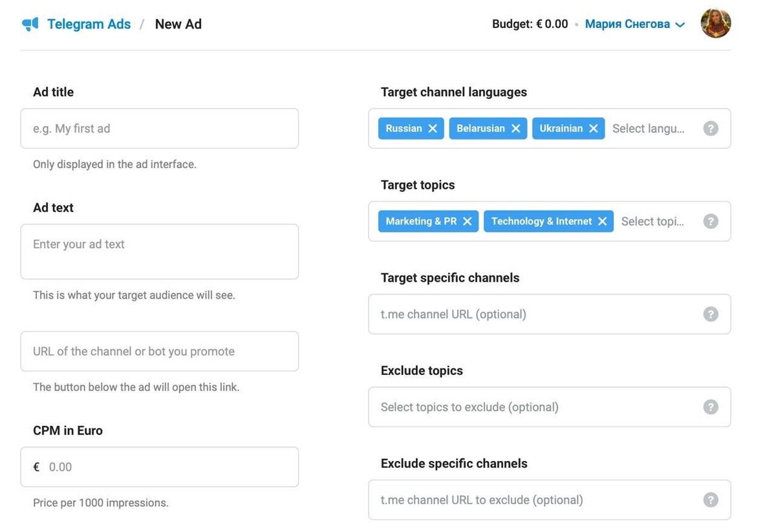Open help for Target topics
The height and width of the screenshot is (532, 776).
[x=711, y=222]
